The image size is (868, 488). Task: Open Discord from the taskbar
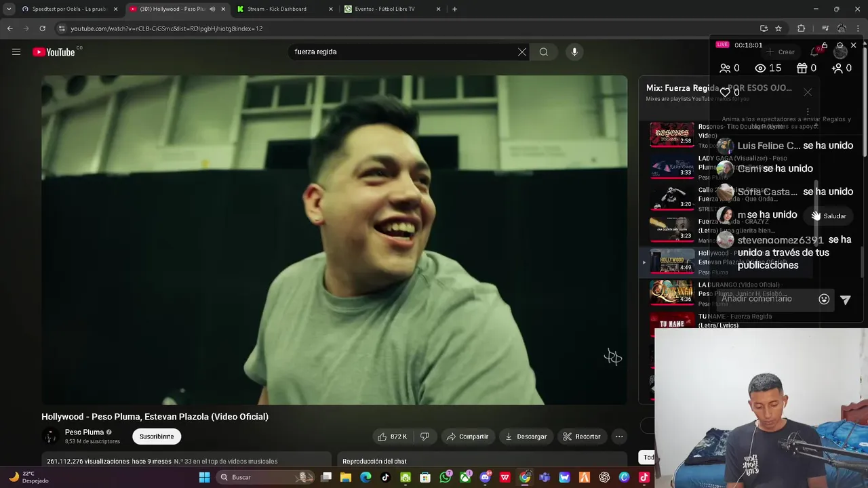point(485,477)
